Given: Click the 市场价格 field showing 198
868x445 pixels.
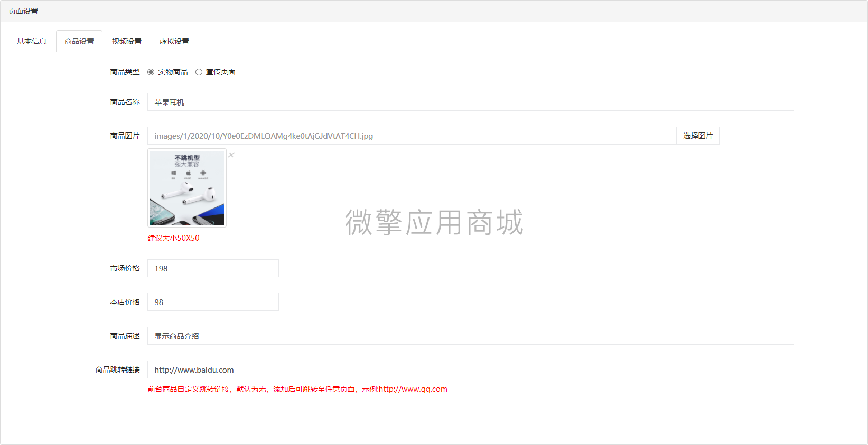Looking at the screenshot, I should (x=213, y=268).
